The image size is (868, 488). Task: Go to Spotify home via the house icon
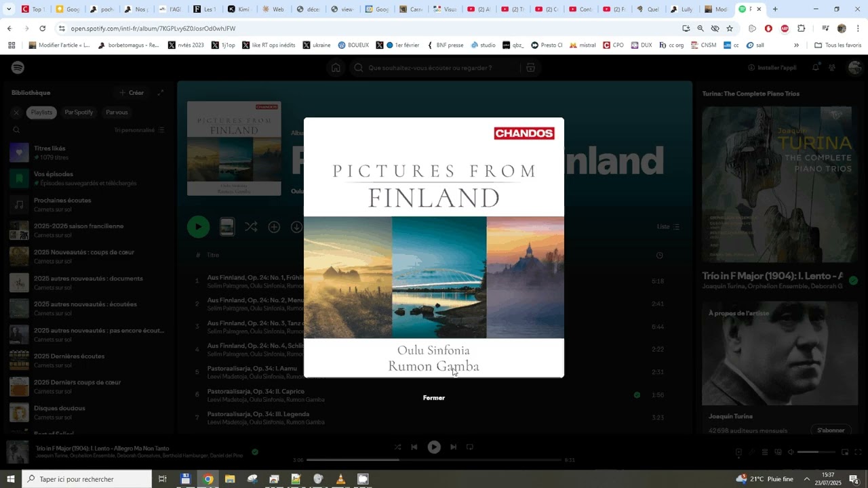pyautogui.click(x=336, y=68)
